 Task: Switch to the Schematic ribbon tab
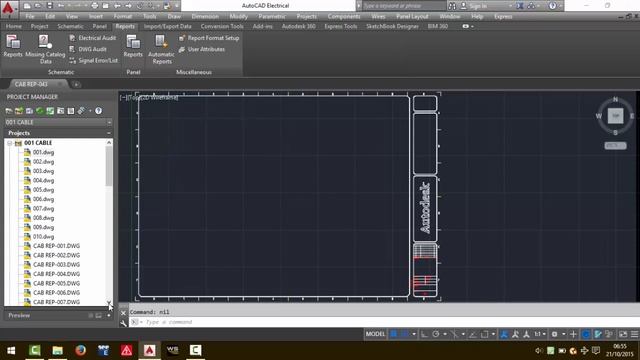point(70,26)
